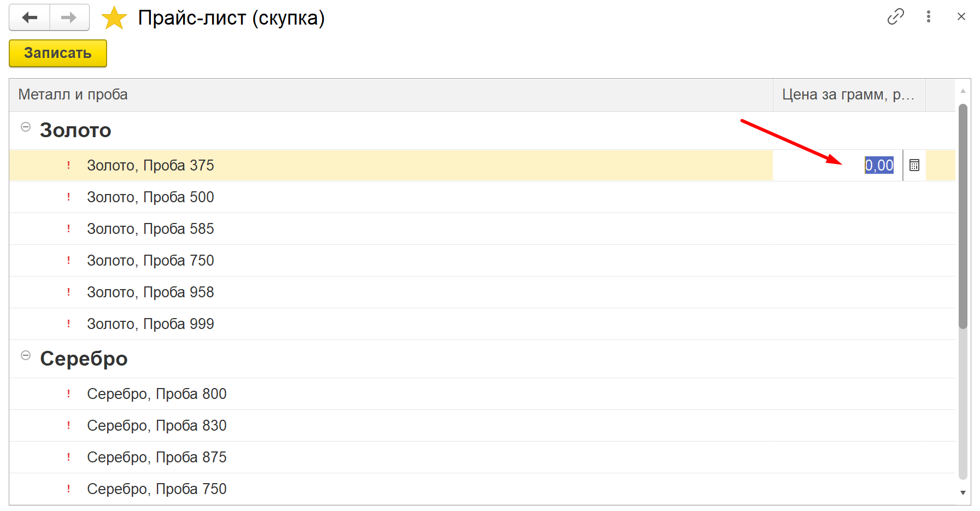Click the copy link chain icon
The height and width of the screenshot is (511, 980).
895,17
